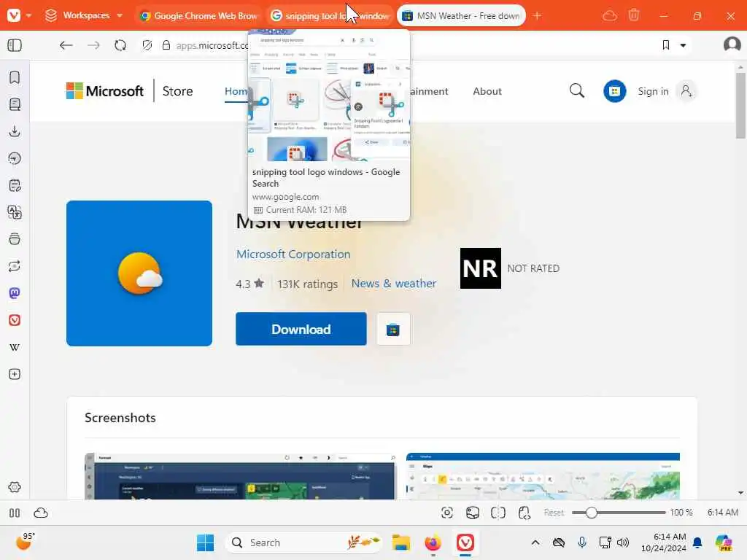Click the page vertical scrollbar thumb
The image size is (747, 560).
coord(740,105)
